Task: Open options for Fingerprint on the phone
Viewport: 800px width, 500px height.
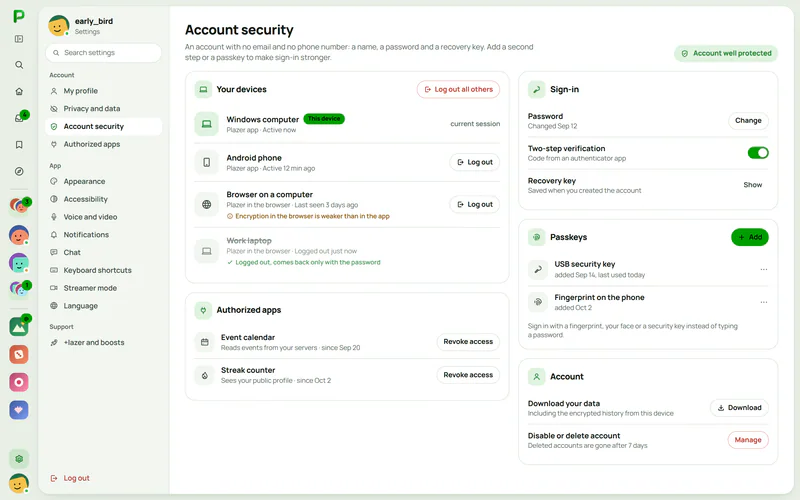Action: (763, 302)
